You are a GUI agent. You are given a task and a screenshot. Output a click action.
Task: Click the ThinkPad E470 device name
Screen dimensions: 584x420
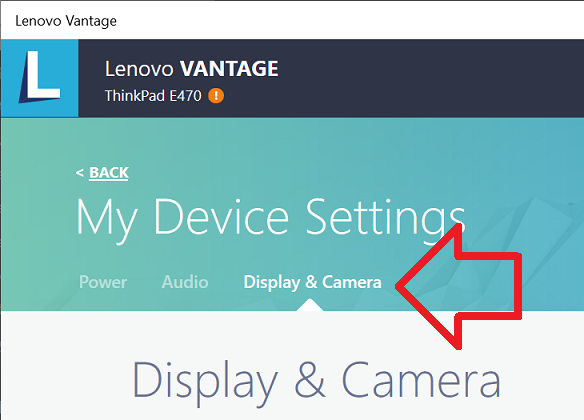(x=153, y=96)
